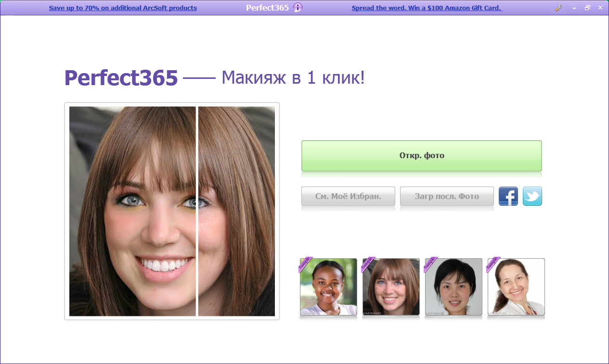Open the Win a $100 Amazon Gift Card link
Image resolution: width=609 pixels, height=364 pixels.
[427, 8]
